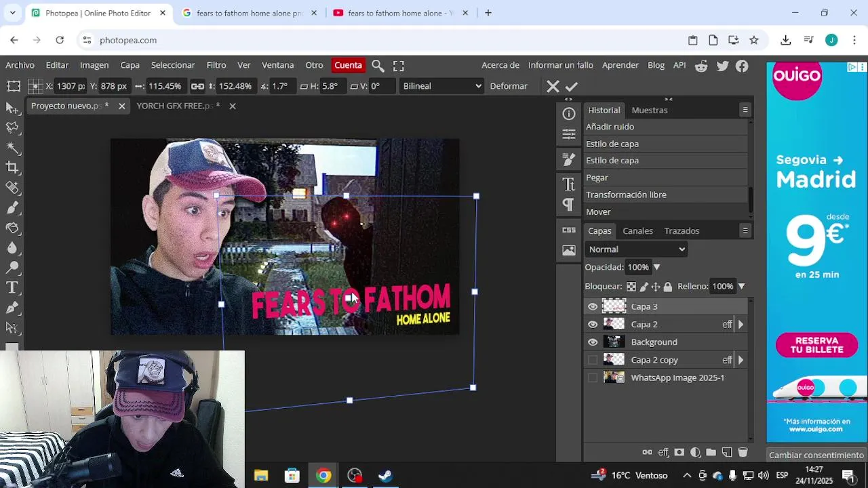868x488 pixels.
Task: Show the Capa 2 copy layer
Action: [x=593, y=360]
